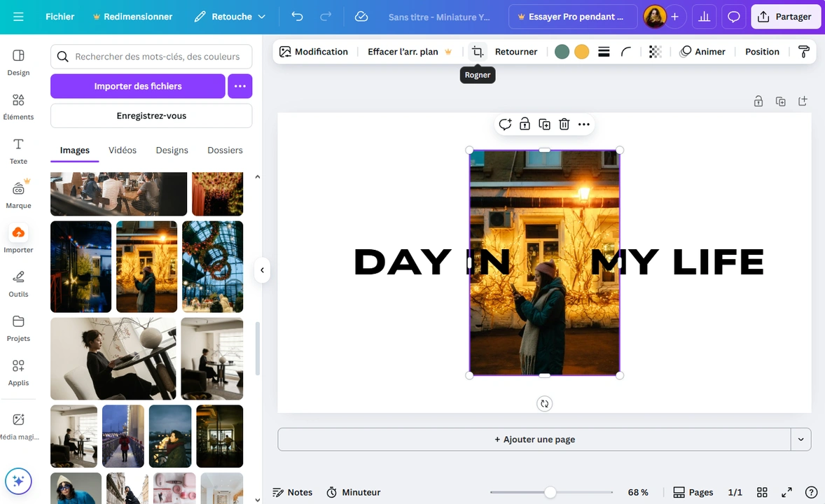Open the Fichier menu

[60, 16]
